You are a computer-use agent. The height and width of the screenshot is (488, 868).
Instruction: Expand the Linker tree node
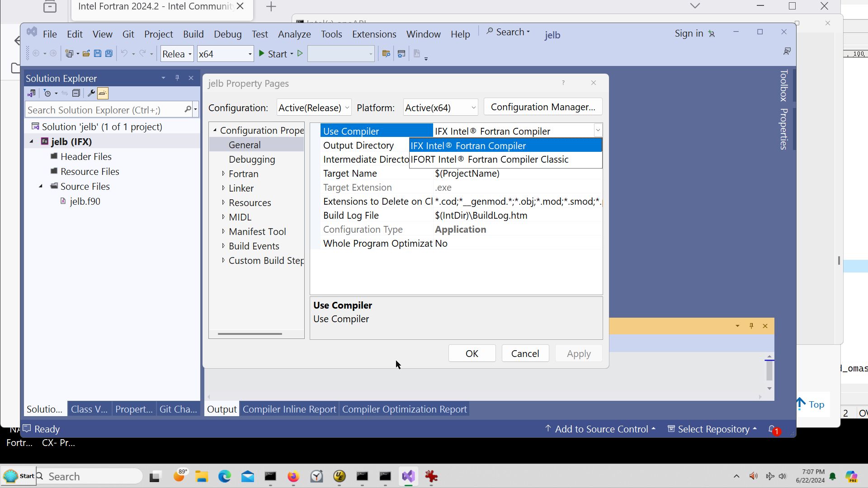[223, 188]
